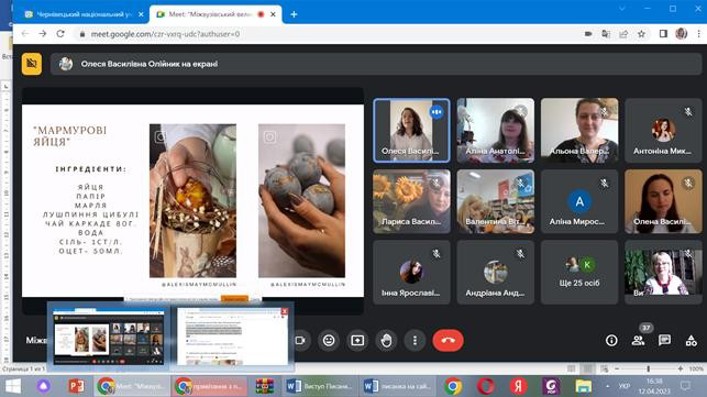This screenshot has width=707, height=397.
Task: Reload the Google Meet page
Action: (60, 34)
